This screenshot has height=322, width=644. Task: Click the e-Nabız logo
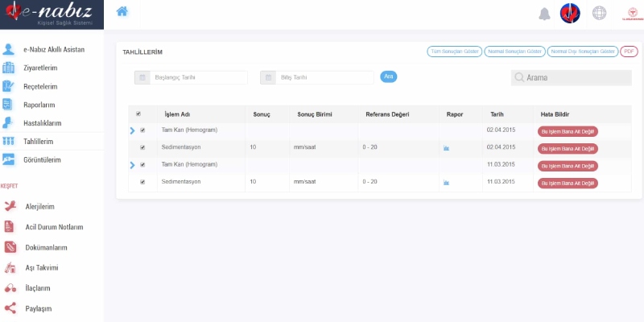coord(52,14)
